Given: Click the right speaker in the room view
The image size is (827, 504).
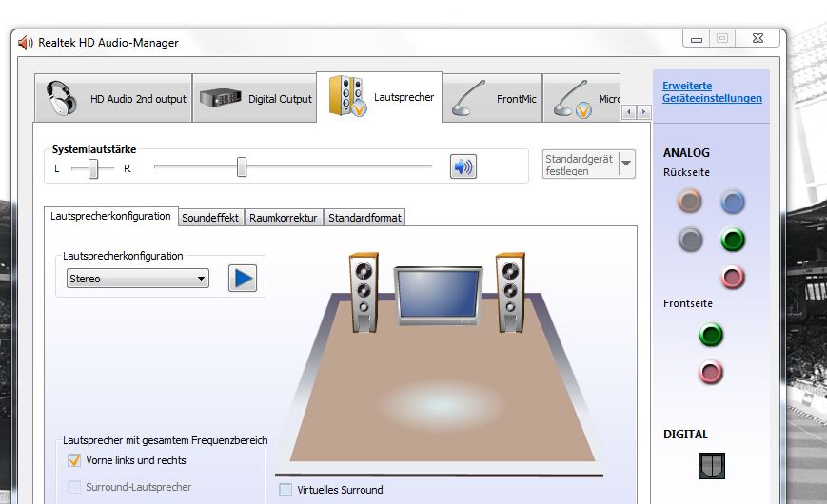Looking at the screenshot, I should pos(510,293).
